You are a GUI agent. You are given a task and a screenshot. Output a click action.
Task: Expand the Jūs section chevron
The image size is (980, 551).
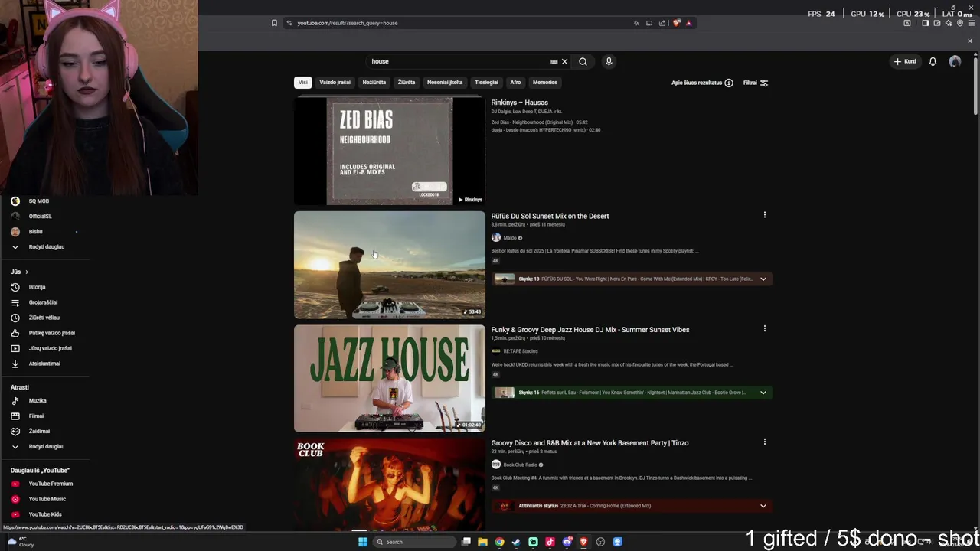[x=26, y=272]
